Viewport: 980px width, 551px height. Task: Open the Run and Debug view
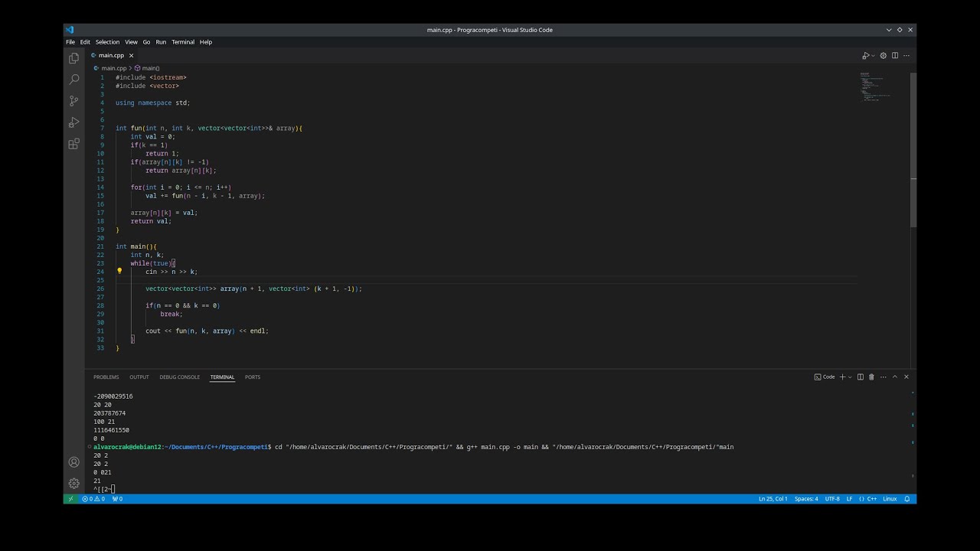(x=73, y=122)
